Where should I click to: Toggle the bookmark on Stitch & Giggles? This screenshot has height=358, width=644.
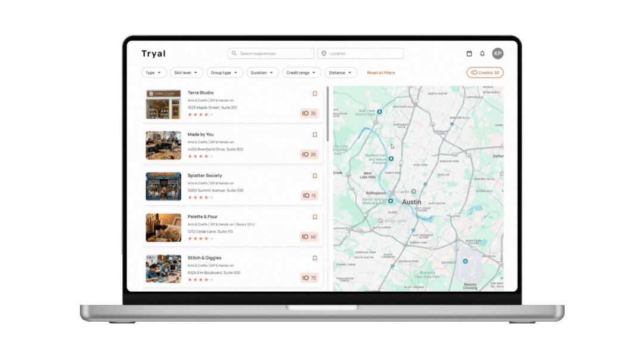(x=314, y=258)
